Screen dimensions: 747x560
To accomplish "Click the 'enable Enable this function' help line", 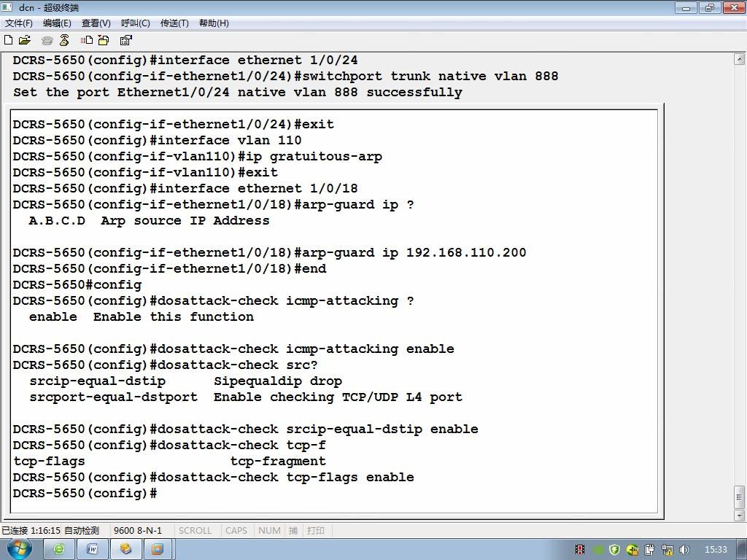I will [142, 317].
